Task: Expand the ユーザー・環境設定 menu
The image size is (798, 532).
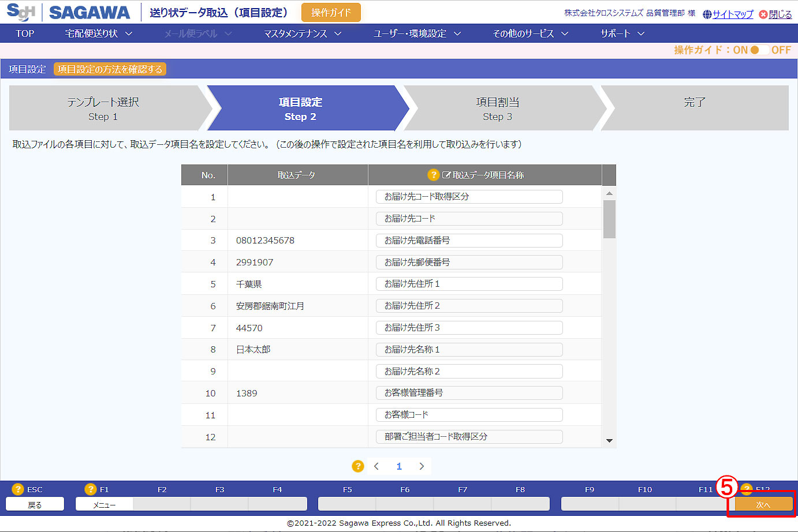Action: point(416,33)
